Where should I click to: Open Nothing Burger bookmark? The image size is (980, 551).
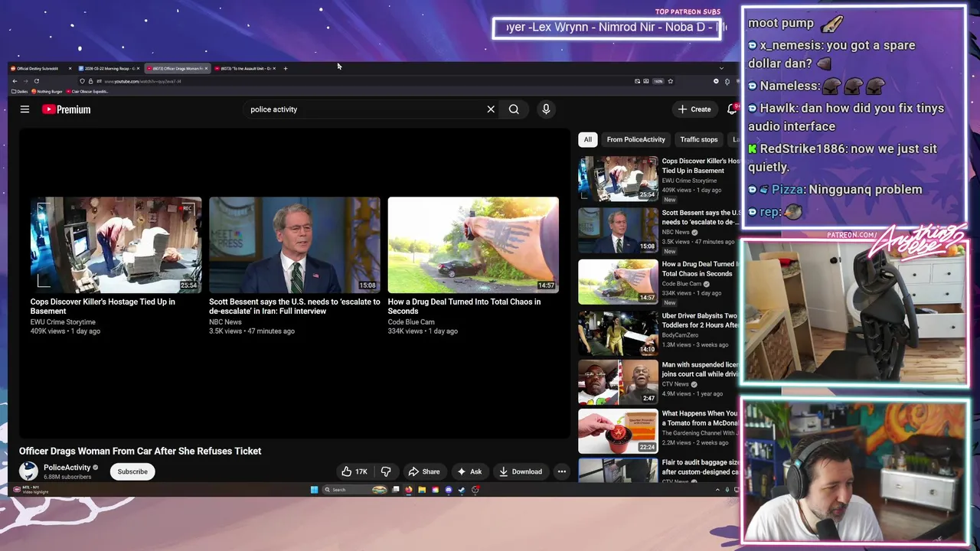[47, 91]
